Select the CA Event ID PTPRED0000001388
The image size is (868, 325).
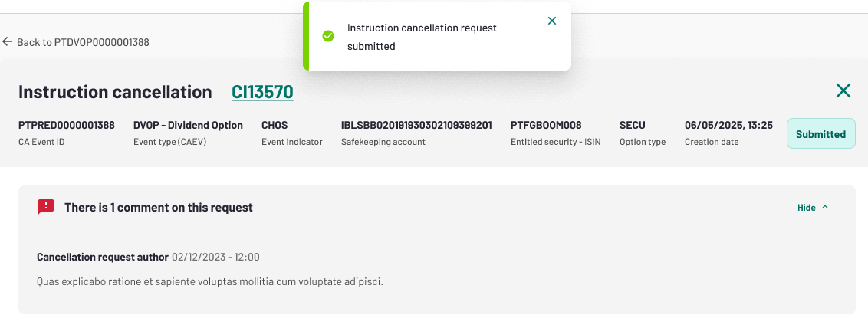(x=67, y=125)
